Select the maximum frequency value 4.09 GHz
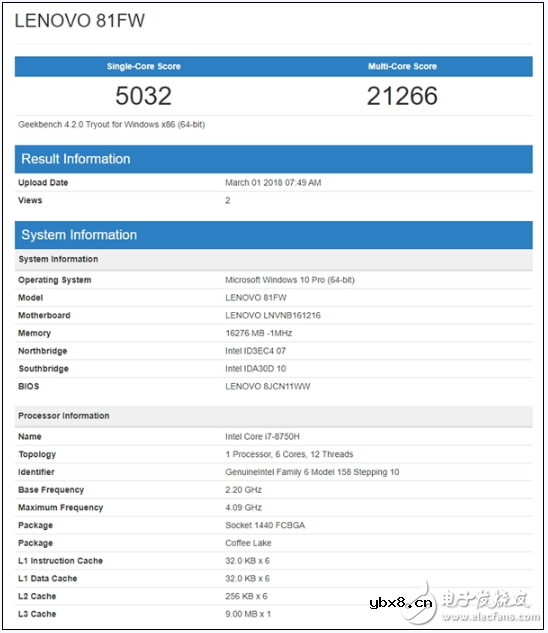The height and width of the screenshot is (633, 548). [244, 507]
